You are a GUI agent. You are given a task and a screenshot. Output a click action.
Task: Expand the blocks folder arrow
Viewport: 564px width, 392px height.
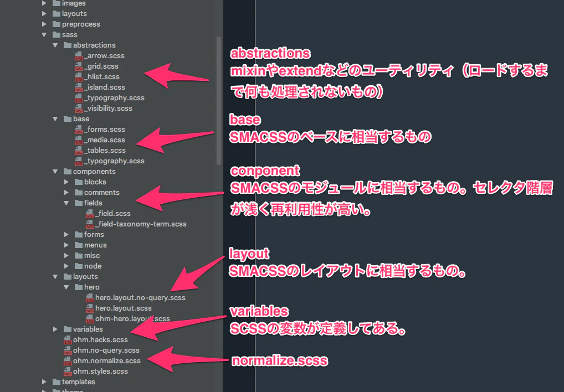tap(66, 182)
